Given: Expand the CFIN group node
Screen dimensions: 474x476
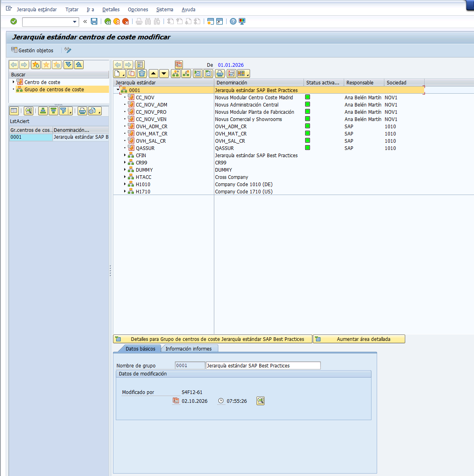Looking at the screenshot, I should [125, 155].
